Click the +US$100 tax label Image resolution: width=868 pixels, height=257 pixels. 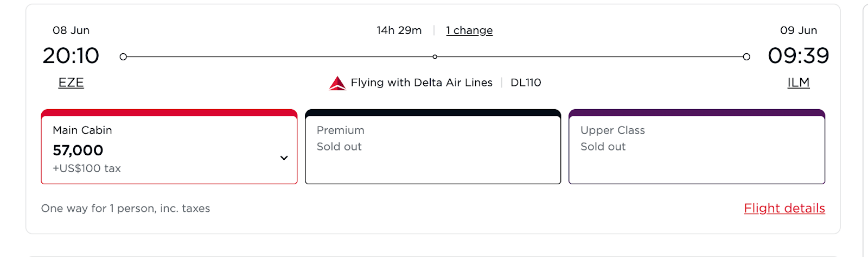87,168
